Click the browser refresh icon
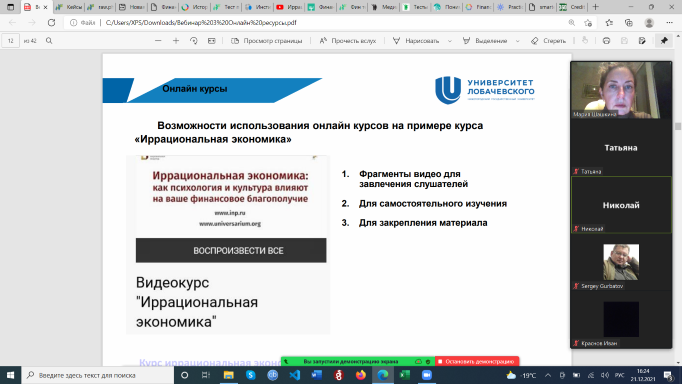Image resolution: width=682 pixels, height=384 pixels. [x=51, y=23]
